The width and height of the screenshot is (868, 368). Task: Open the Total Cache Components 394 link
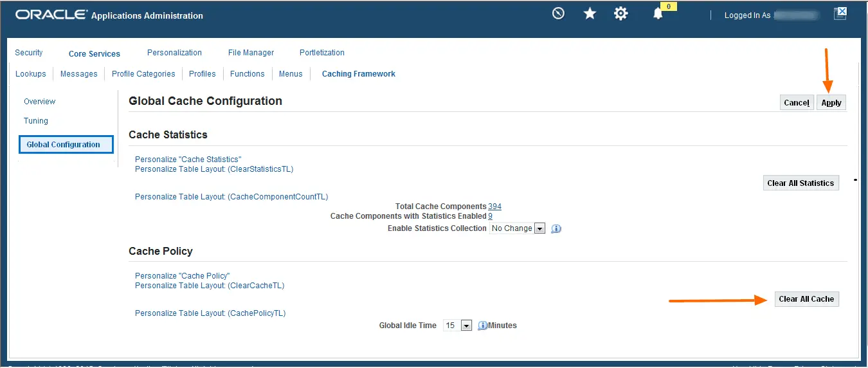(494, 207)
